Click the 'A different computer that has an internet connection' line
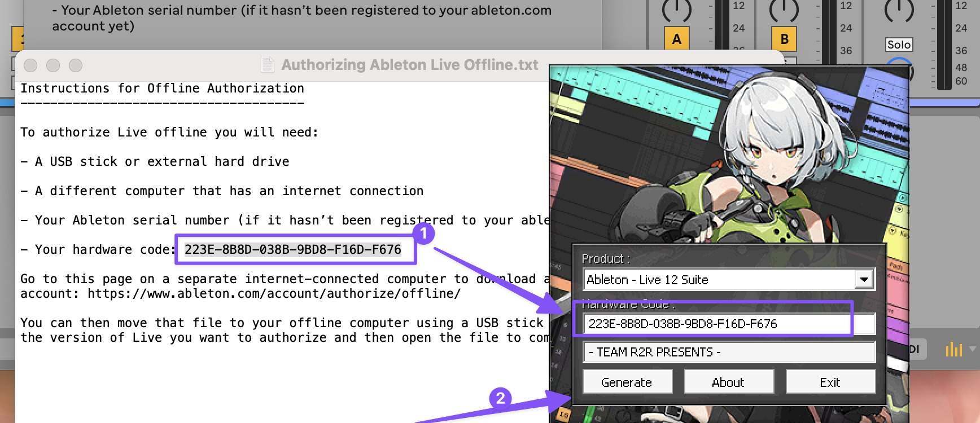 [x=222, y=191]
